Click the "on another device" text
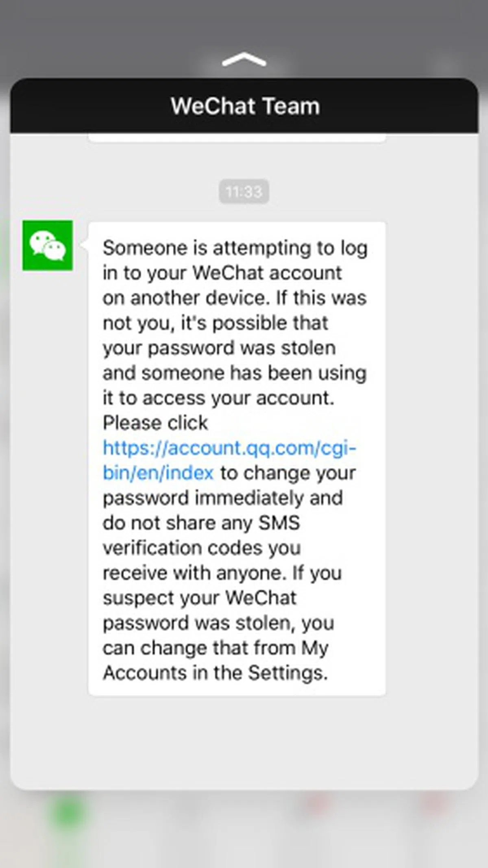 pyautogui.click(x=185, y=298)
